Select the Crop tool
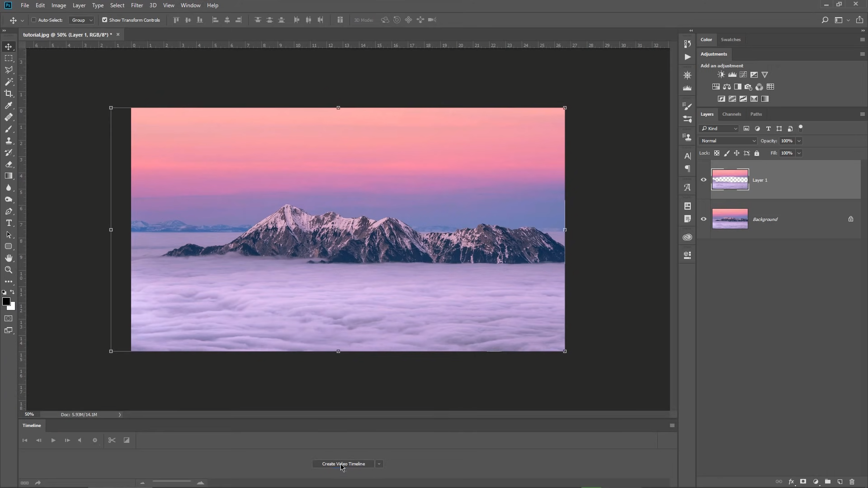Screen dimensions: 868x488 point(9,94)
